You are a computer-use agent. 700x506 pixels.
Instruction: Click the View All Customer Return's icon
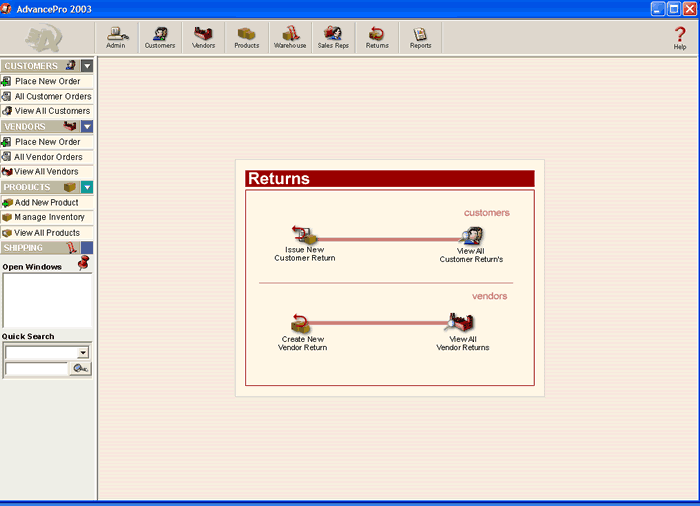click(472, 236)
